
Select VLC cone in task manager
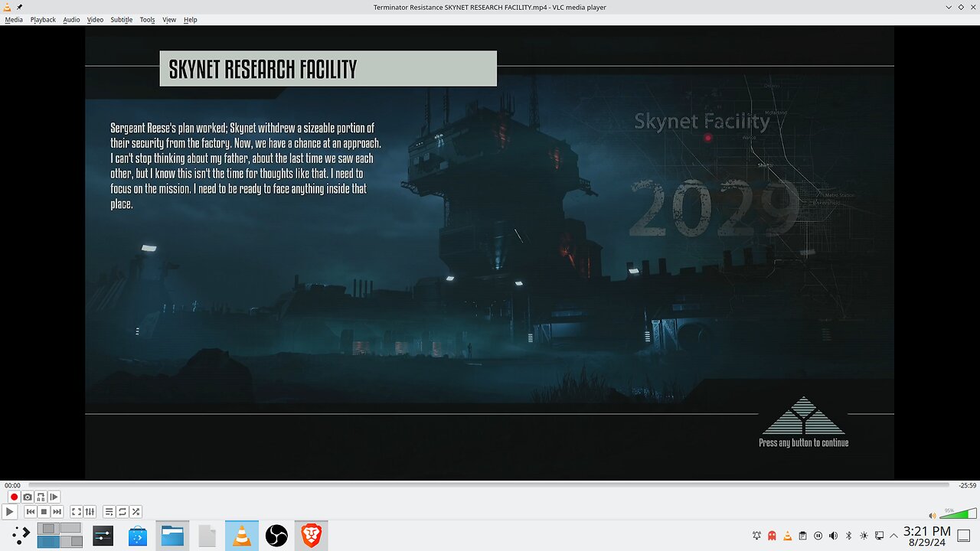242,536
